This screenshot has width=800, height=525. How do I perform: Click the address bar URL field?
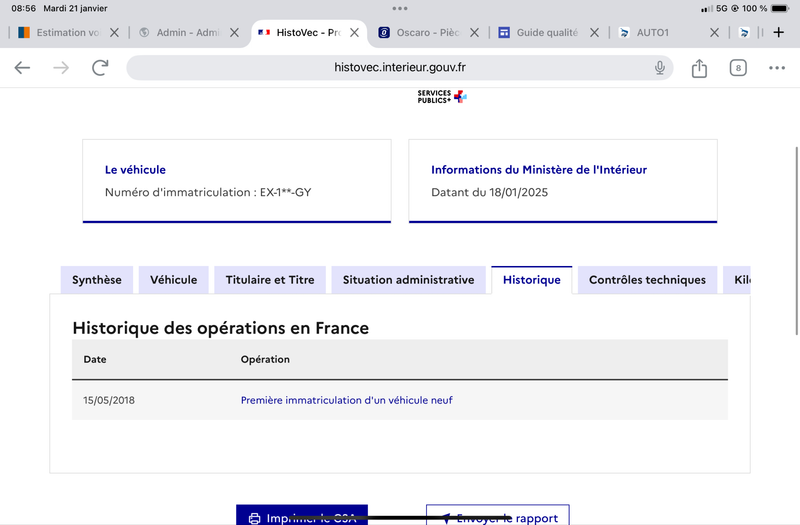click(399, 68)
